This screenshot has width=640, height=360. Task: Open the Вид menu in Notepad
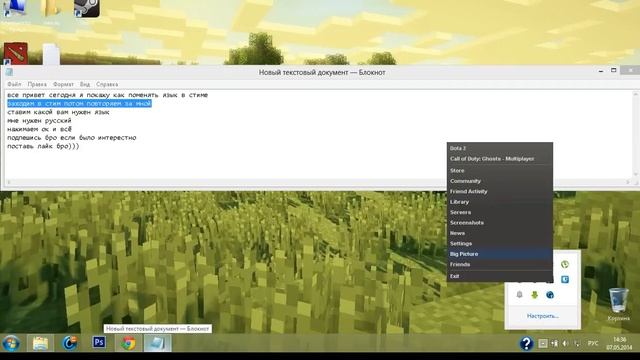pyautogui.click(x=85, y=84)
